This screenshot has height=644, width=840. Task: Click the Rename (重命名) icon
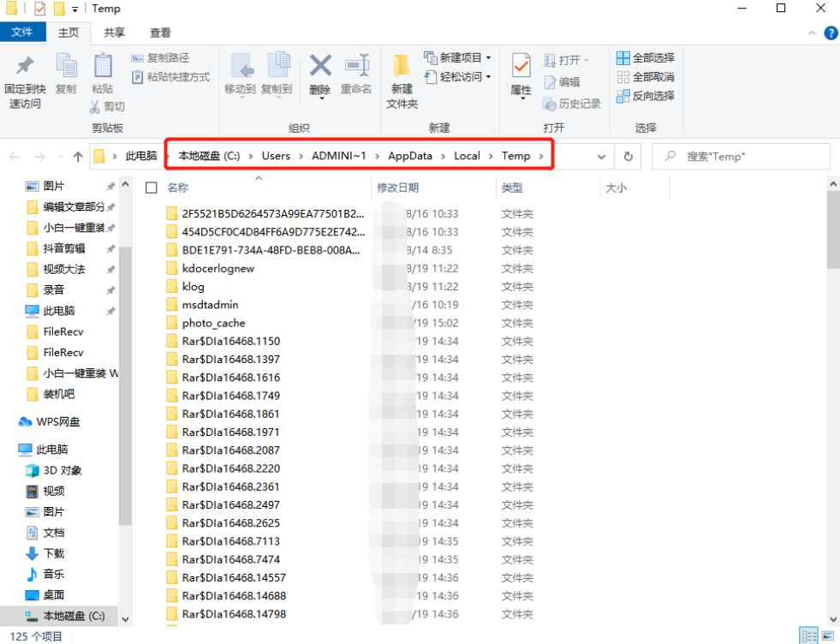357,67
